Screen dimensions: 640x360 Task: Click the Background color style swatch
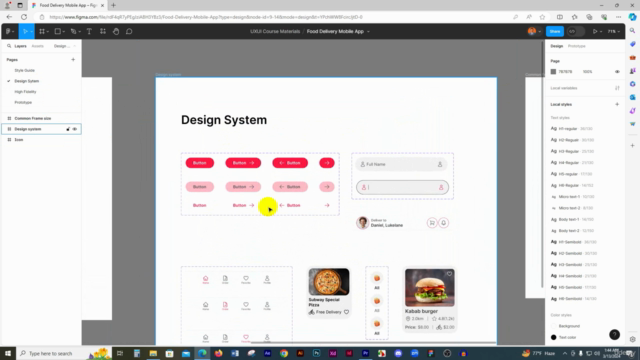point(553,326)
